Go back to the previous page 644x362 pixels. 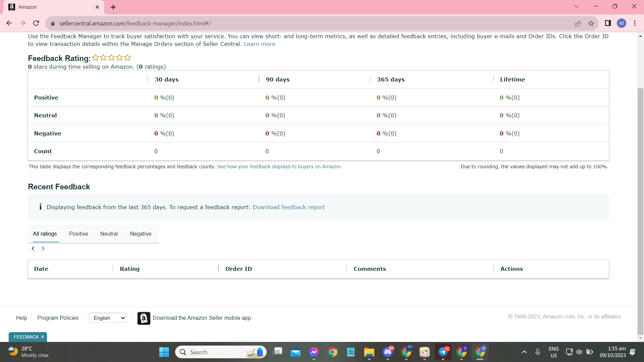(9, 23)
